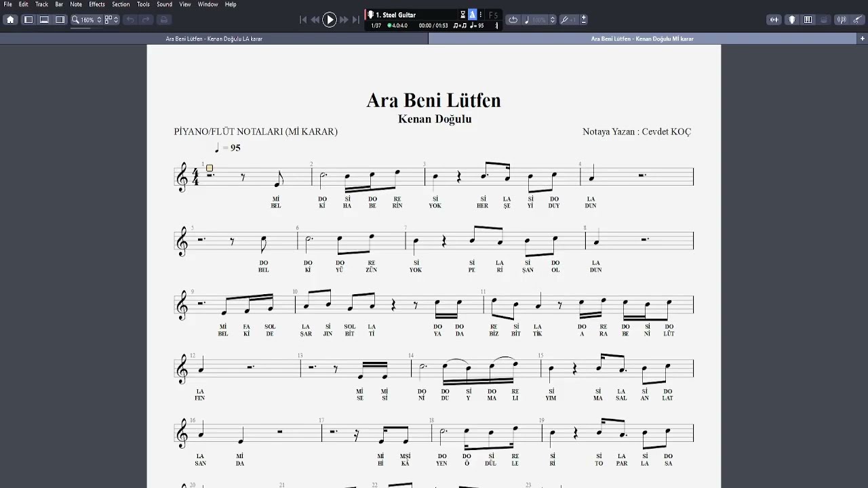Click the zoom magnifier icon
Screen dimensions: 868x488
(x=76, y=20)
